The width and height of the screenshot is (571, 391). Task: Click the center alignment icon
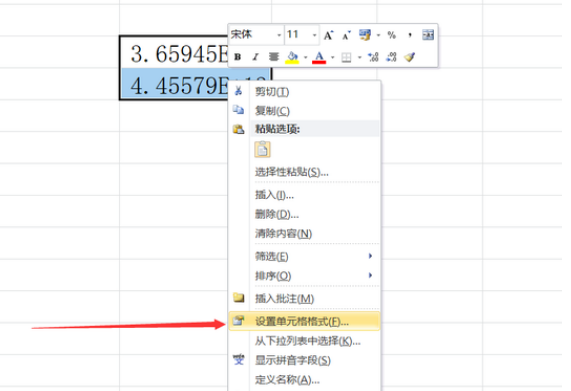coord(273,57)
